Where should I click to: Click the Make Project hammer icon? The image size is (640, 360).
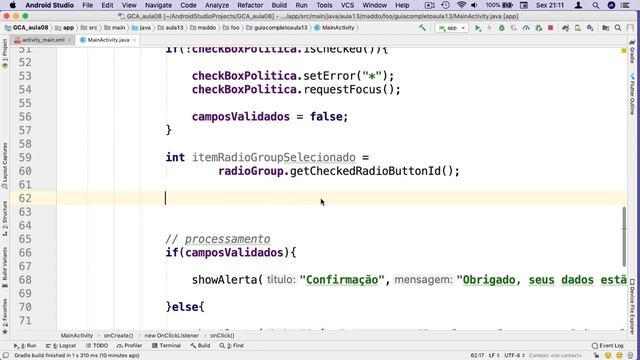tap(422, 28)
